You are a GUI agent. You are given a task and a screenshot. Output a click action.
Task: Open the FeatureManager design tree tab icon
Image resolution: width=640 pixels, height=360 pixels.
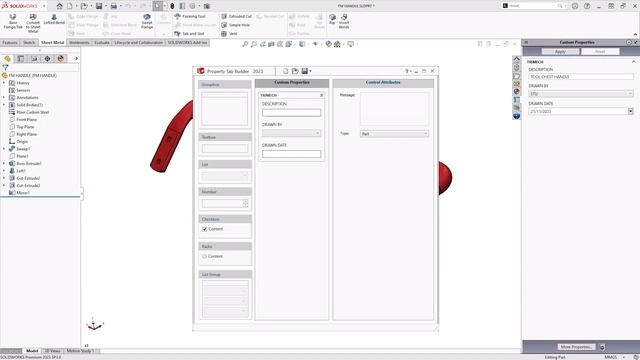click(x=7, y=59)
